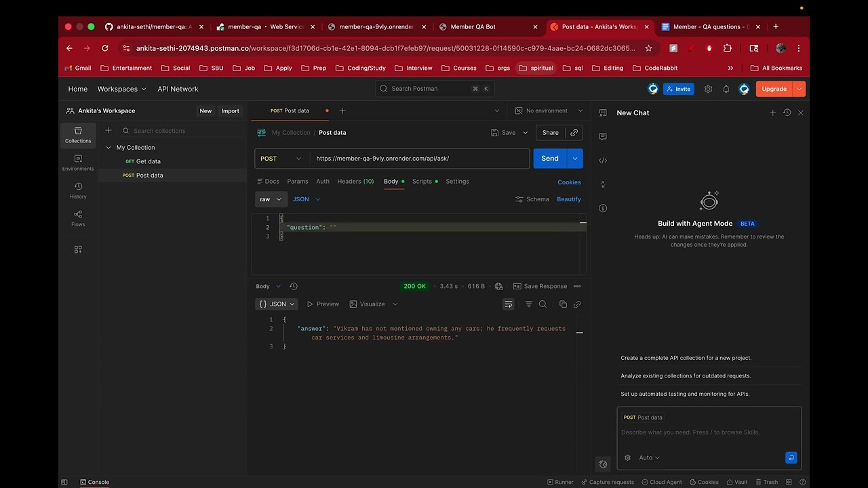Click the Search Postman box
This screenshot has width=868, height=488.
pyautogui.click(x=435, y=89)
